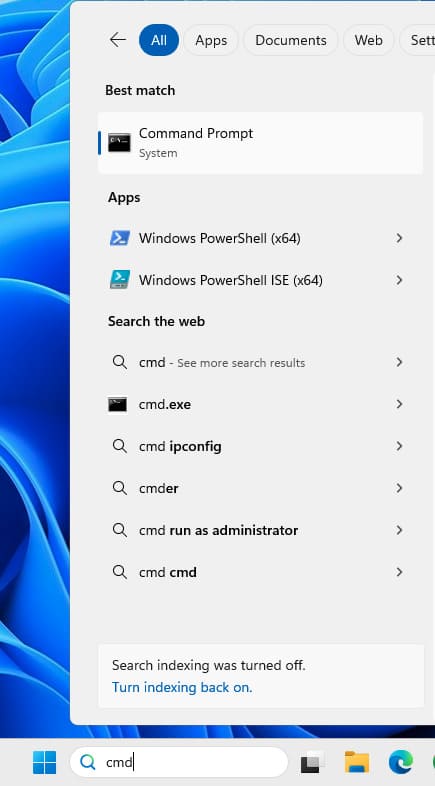This screenshot has height=786, width=435.
Task: Open File Explorer from taskbar
Action: pos(357,762)
